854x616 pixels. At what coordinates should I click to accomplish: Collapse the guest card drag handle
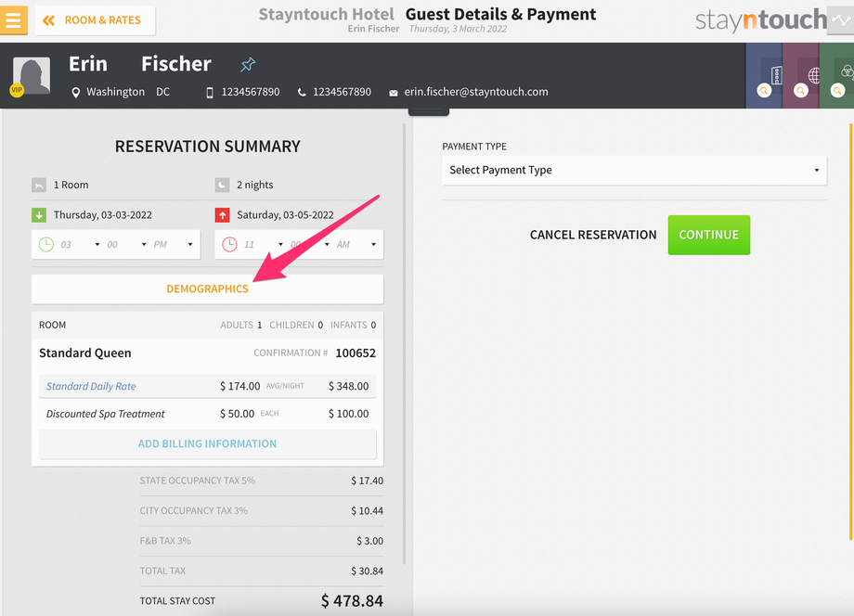(429, 112)
